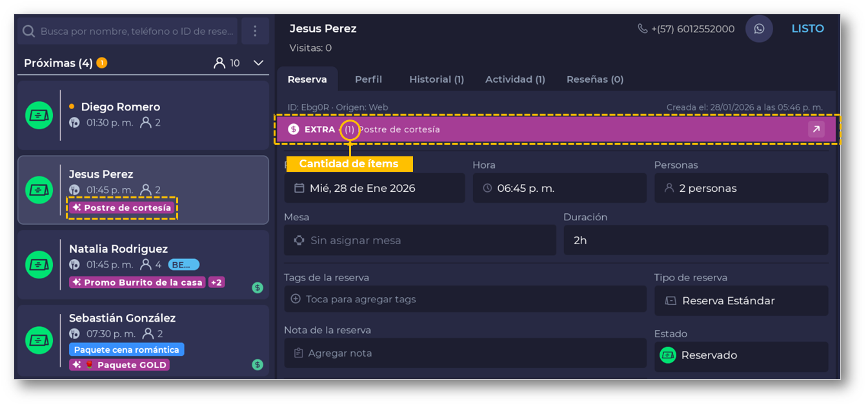Open the EXTRA banner arrow icon

tap(816, 129)
